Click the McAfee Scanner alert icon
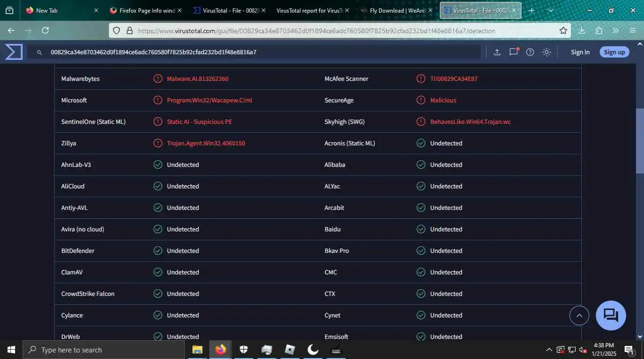Image resolution: width=644 pixels, height=359 pixels. 421,79
